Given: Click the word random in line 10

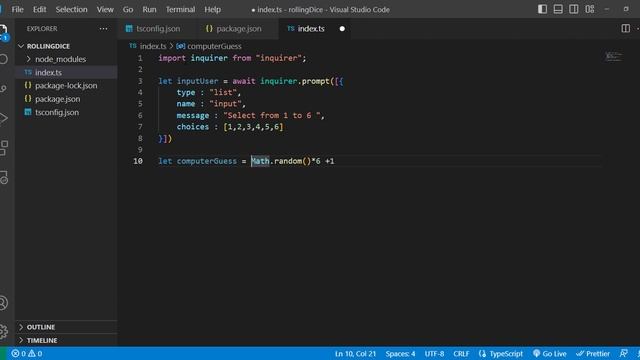Looking at the screenshot, I should (x=288, y=161).
